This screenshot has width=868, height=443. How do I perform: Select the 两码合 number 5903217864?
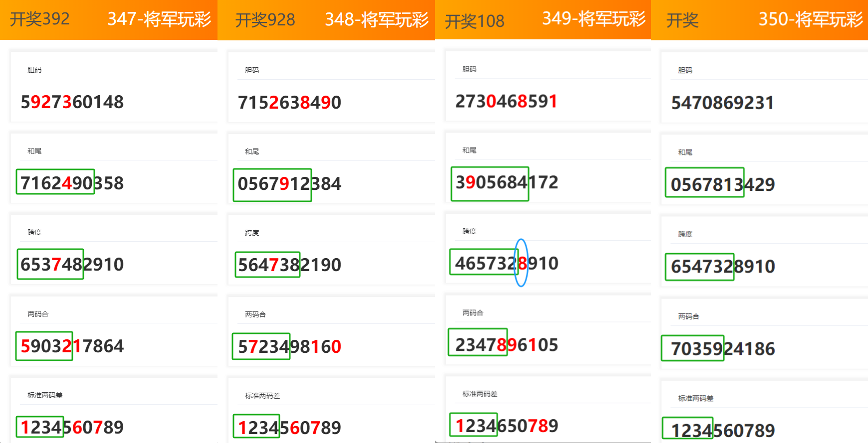[72, 346]
